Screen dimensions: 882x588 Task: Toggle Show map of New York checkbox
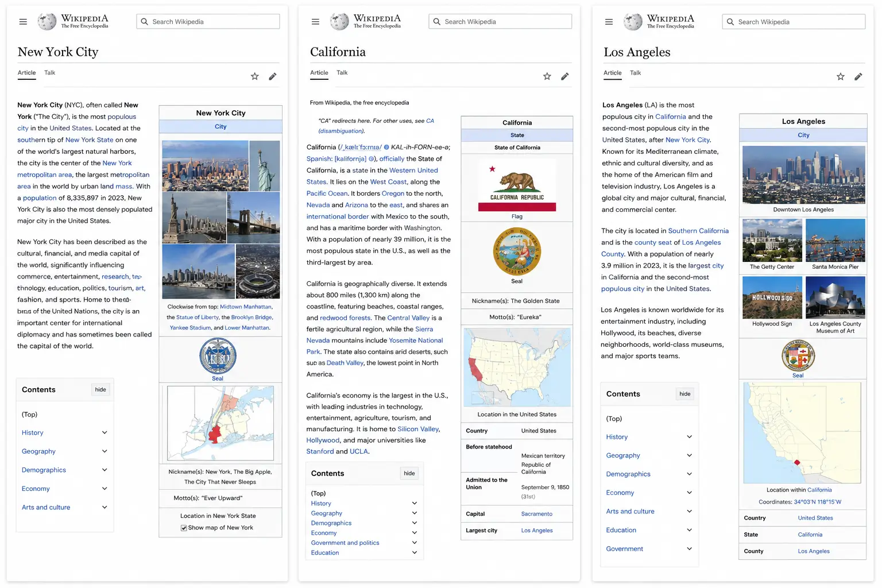[x=184, y=528]
